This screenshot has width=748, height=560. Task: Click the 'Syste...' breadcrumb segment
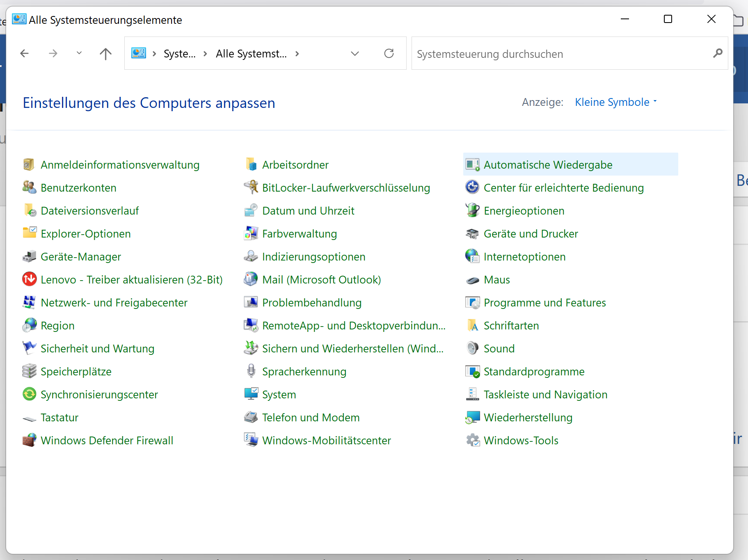(180, 54)
